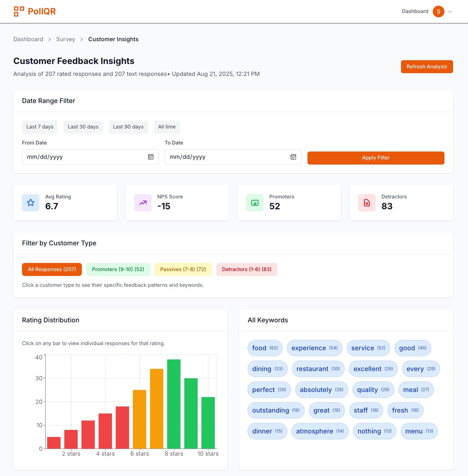Toggle the Promoters (9-10) filter chip
The height and width of the screenshot is (476, 468).
click(x=118, y=269)
